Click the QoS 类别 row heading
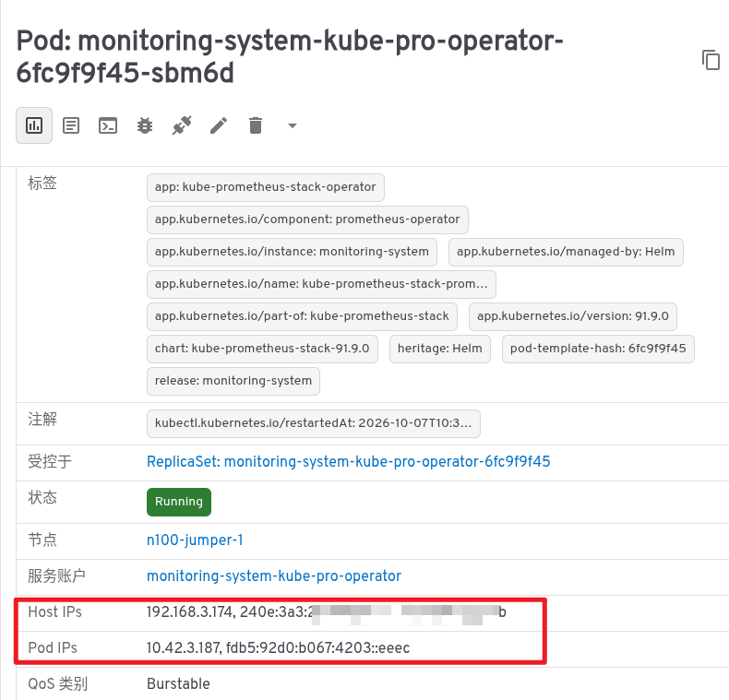This screenshot has height=700, width=729. (x=57, y=683)
